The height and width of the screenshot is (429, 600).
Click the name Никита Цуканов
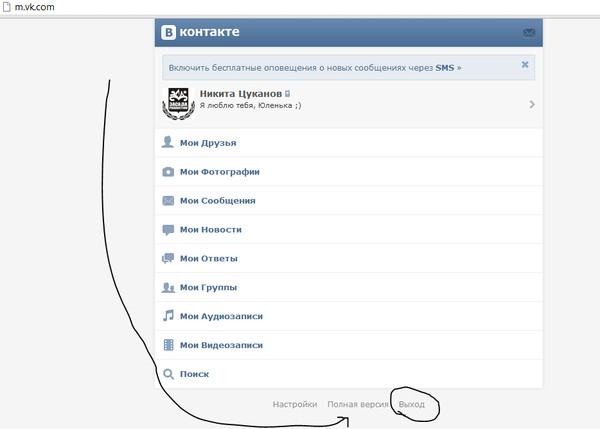tap(241, 94)
